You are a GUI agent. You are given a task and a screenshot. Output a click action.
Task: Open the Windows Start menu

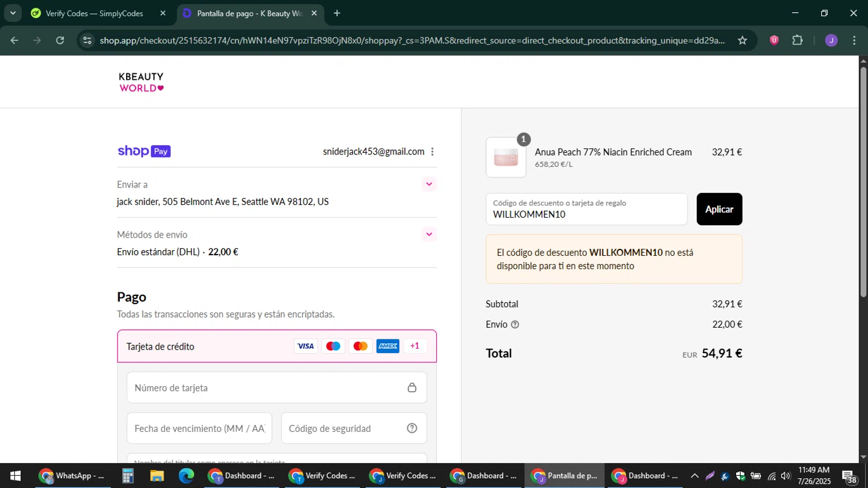16,476
